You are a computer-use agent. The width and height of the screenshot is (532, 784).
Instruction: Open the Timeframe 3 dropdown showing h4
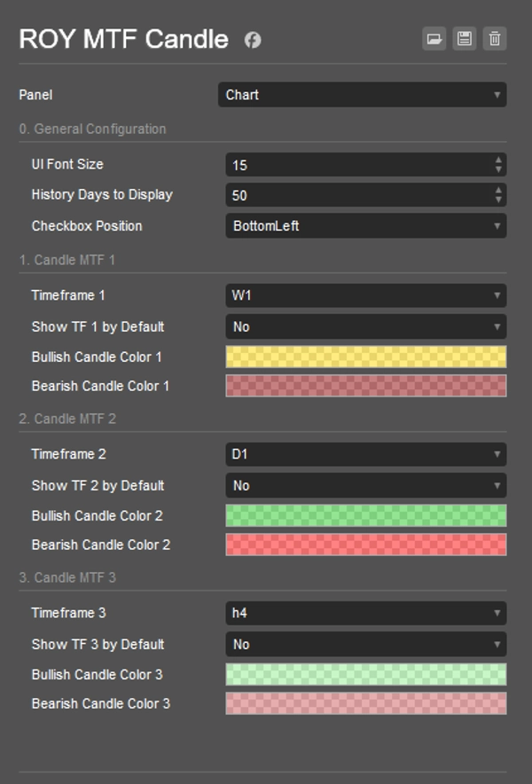[x=365, y=613]
